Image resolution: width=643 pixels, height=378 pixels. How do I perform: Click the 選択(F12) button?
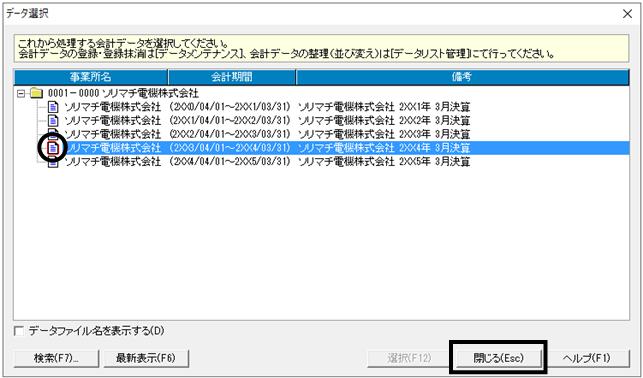coord(409,358)
